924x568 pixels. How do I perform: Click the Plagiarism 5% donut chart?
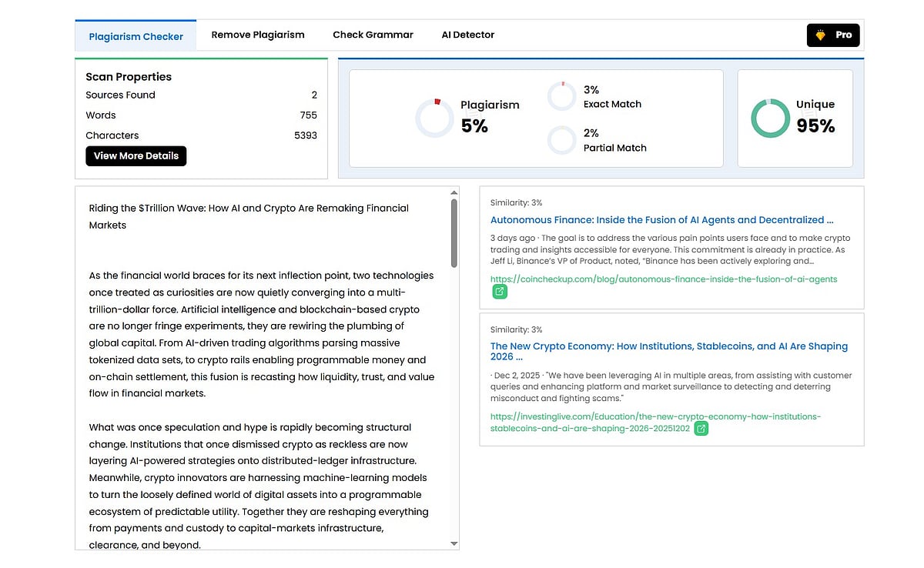(434, 119)
